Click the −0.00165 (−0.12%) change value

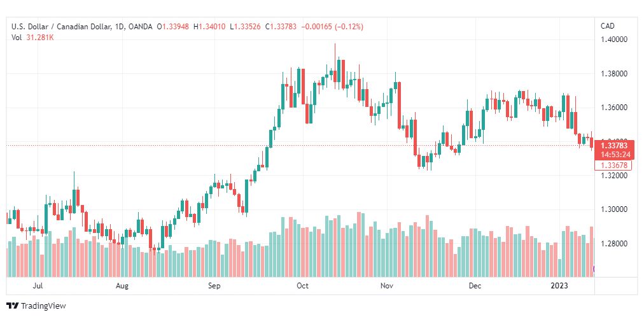click(332, 27)
